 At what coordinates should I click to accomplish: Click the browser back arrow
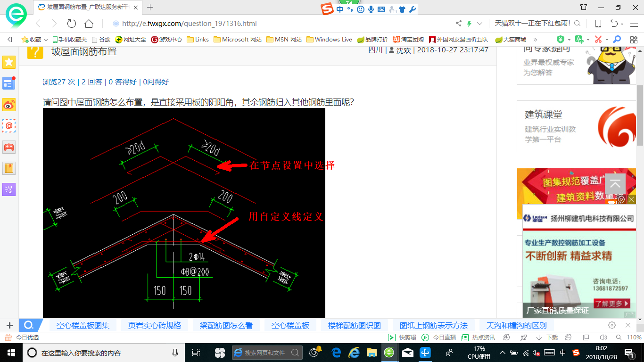38,24
